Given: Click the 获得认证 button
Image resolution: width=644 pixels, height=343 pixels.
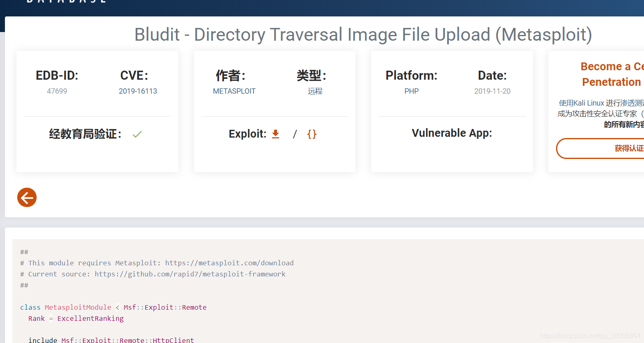Looking at the screenshot, I should coord(600,148).
